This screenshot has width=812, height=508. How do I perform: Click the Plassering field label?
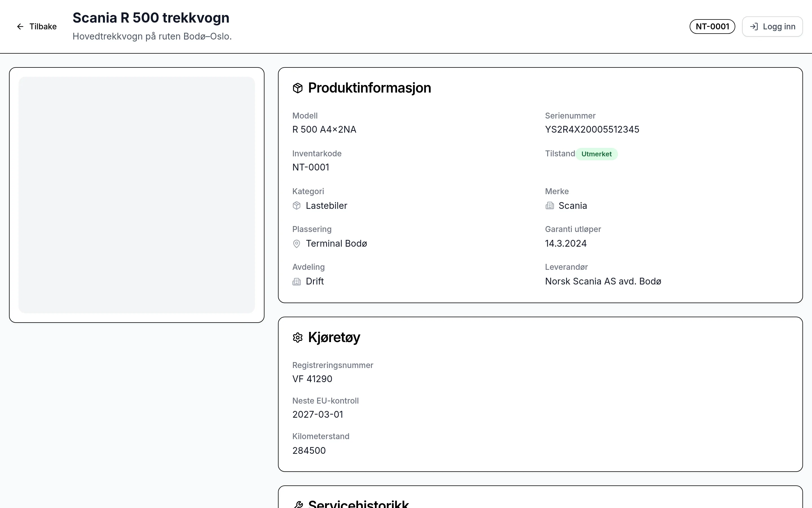tap(312, 229)
